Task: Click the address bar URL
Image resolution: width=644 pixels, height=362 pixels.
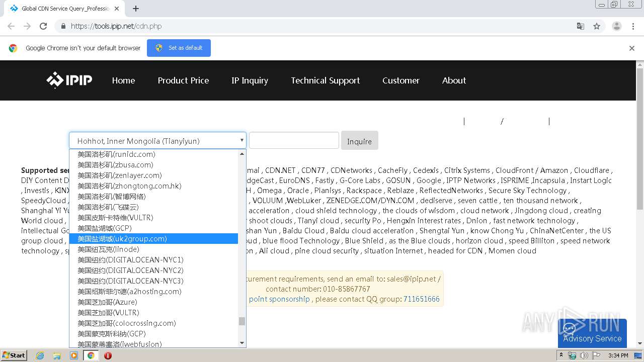Action: click(x=116, y=26)
